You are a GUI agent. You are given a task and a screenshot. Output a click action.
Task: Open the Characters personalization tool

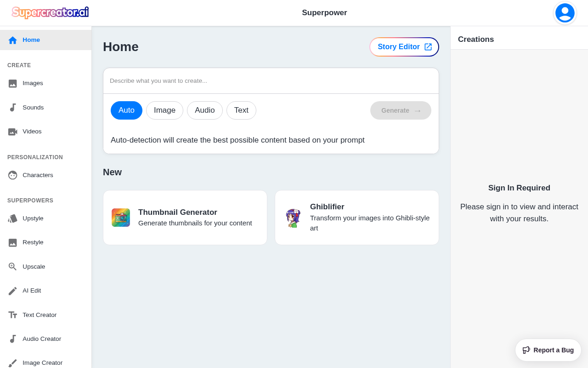[12, 175]
